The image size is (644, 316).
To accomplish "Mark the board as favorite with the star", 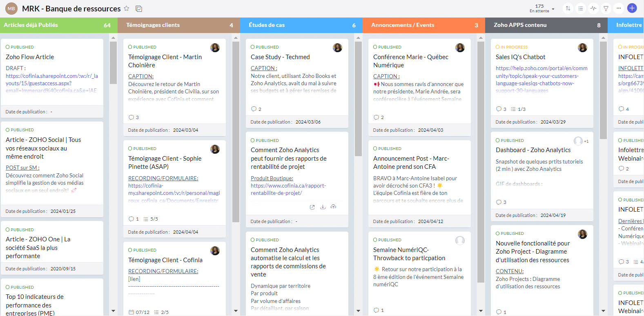I will [127, 8].
